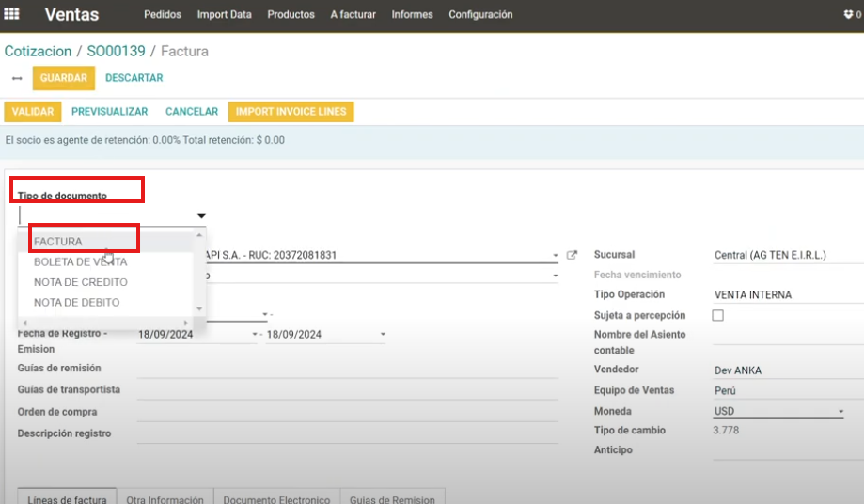Open the Productos menu
The width and height of the screenshot is (864, 504).
click(291, 15)
